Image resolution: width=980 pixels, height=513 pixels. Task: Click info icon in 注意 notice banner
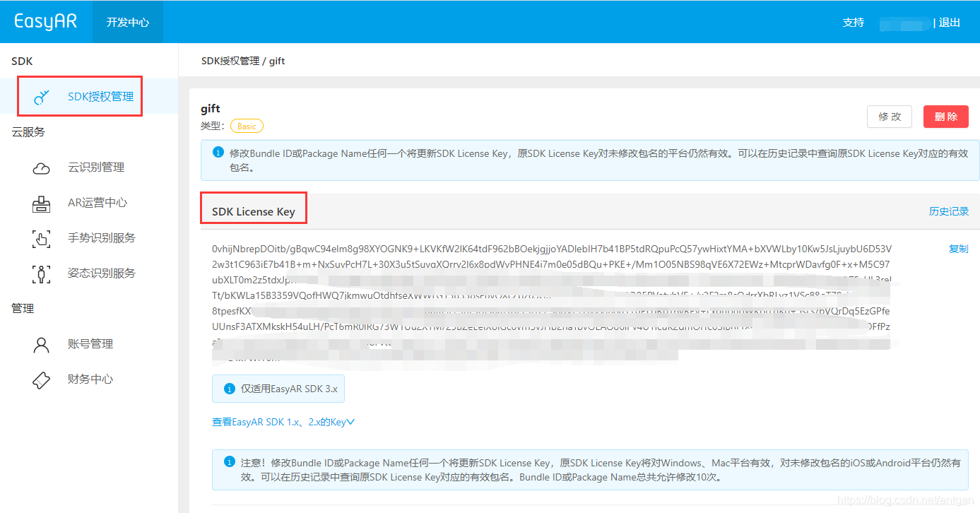(229, 462)
